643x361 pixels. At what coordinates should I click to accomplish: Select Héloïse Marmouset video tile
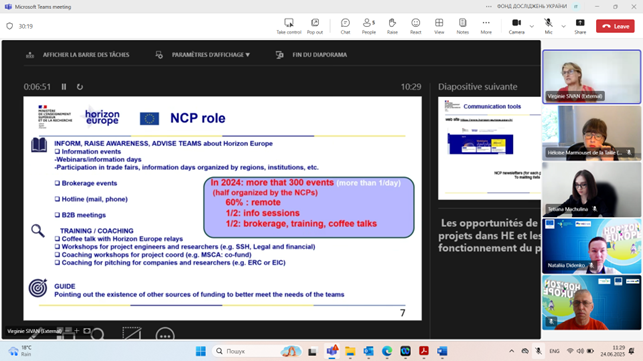coord(591,133)
